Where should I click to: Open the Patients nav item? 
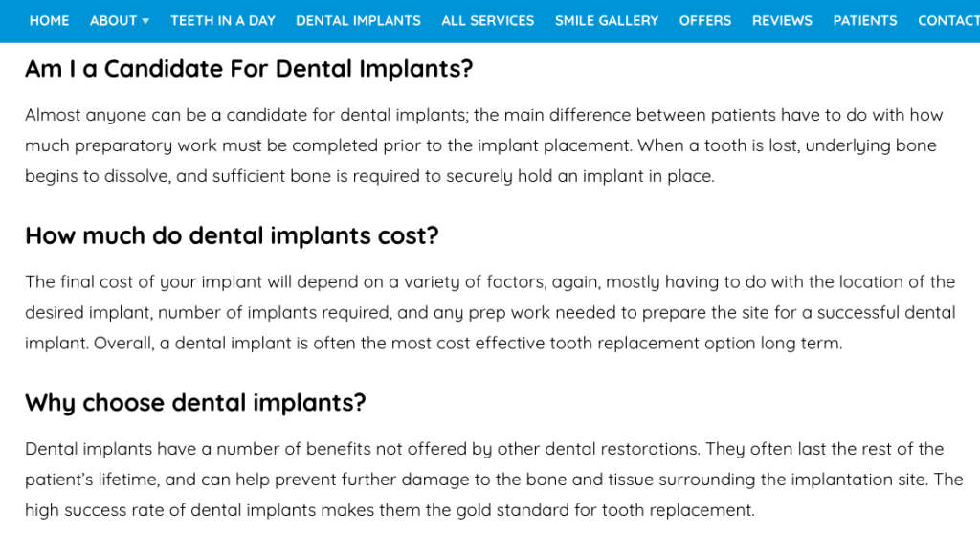click(865, 21)
